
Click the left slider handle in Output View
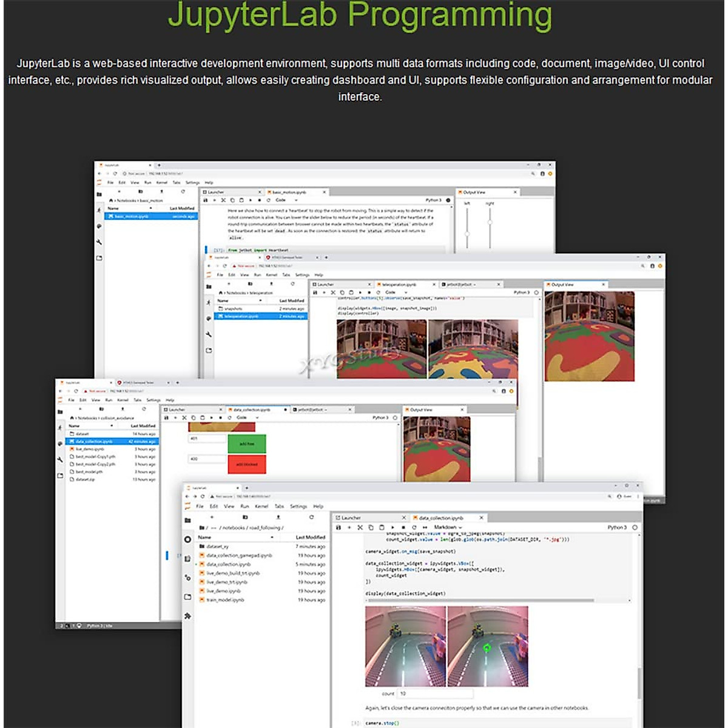(x=467, y=234)
